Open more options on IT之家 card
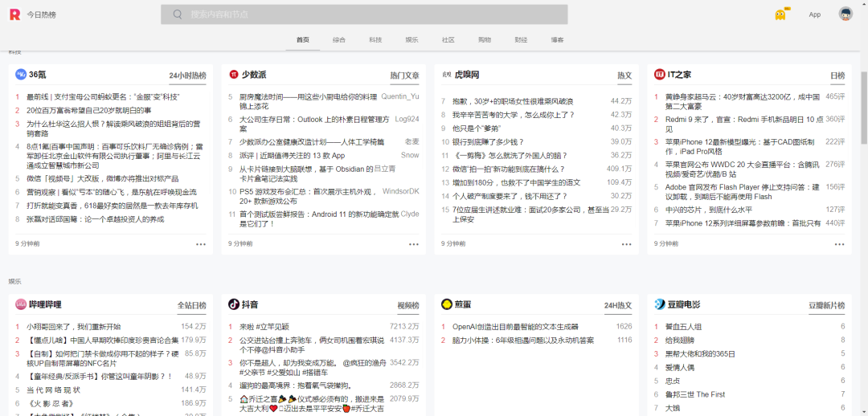 click(x=839, y=244)
